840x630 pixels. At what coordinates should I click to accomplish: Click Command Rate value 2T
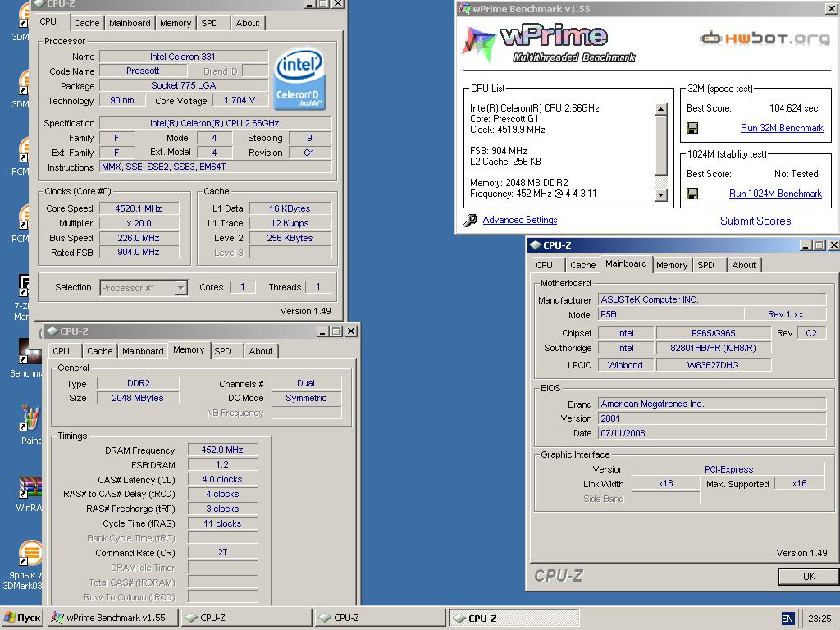click(222, 552)
